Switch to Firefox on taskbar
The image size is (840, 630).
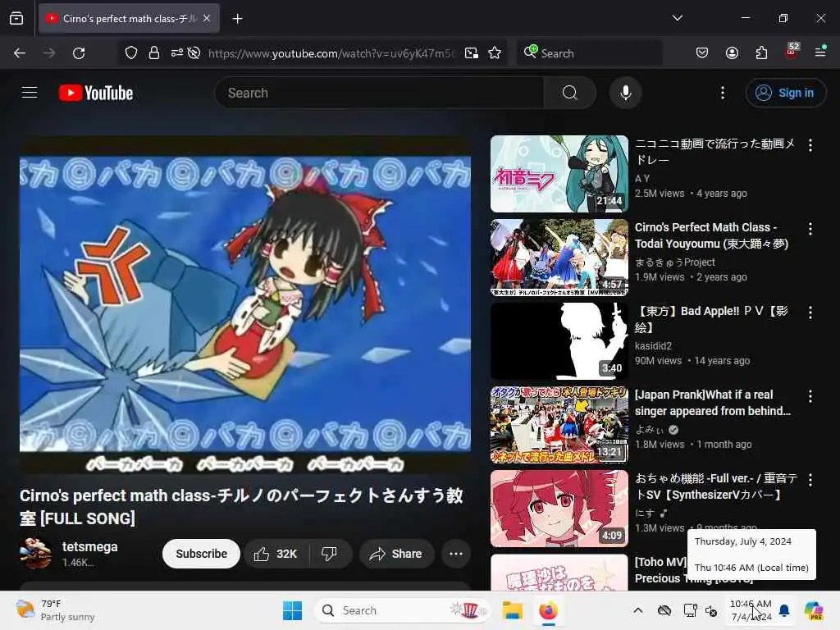[548, 610]
